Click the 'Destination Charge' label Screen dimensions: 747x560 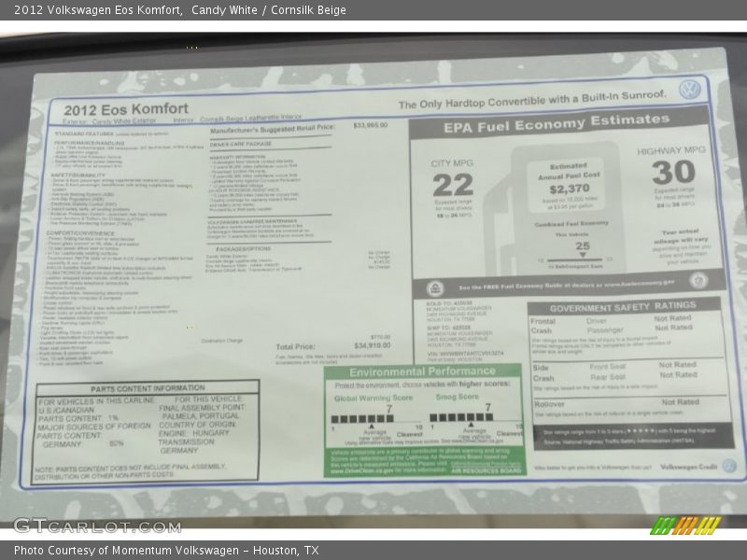click(222, 341)
